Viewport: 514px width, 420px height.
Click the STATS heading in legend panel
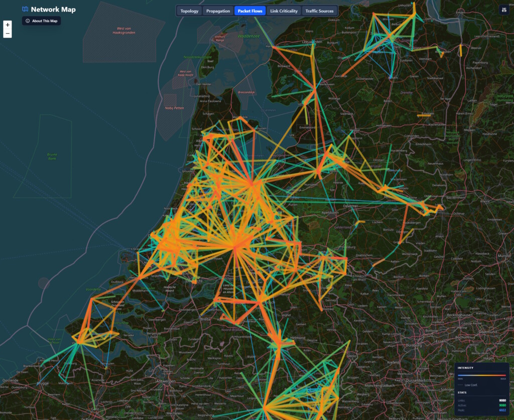(x=462, y=393)
